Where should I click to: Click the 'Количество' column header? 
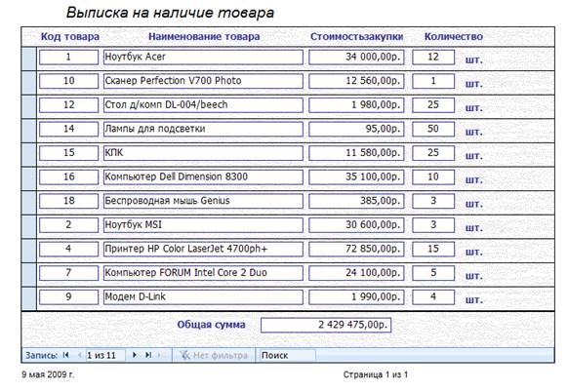pos(454,36)
